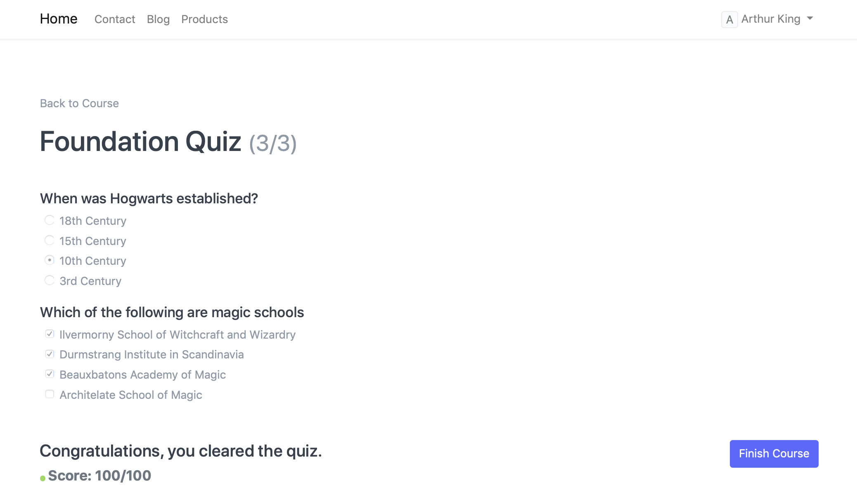857x504 pixels.
Task: Go to the Home page
Action: (x=59, y=19)
